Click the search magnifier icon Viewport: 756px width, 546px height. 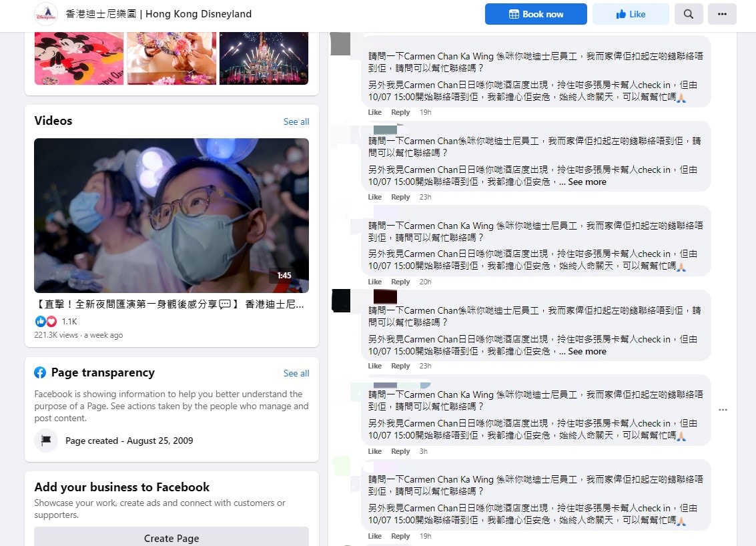click(x=689, y=14)
